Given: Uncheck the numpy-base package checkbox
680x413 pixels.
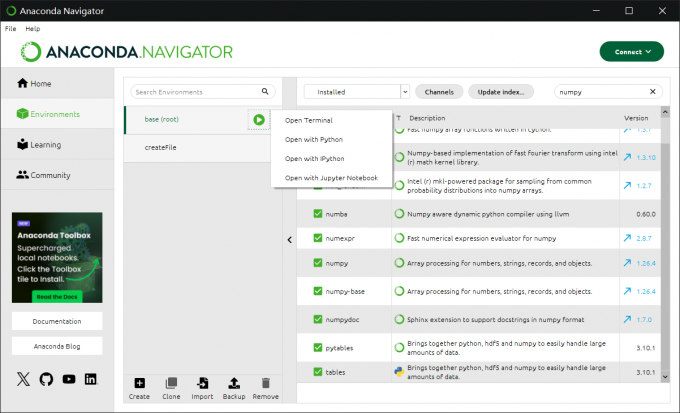Looking at the screenshot, I should [318, 291].
